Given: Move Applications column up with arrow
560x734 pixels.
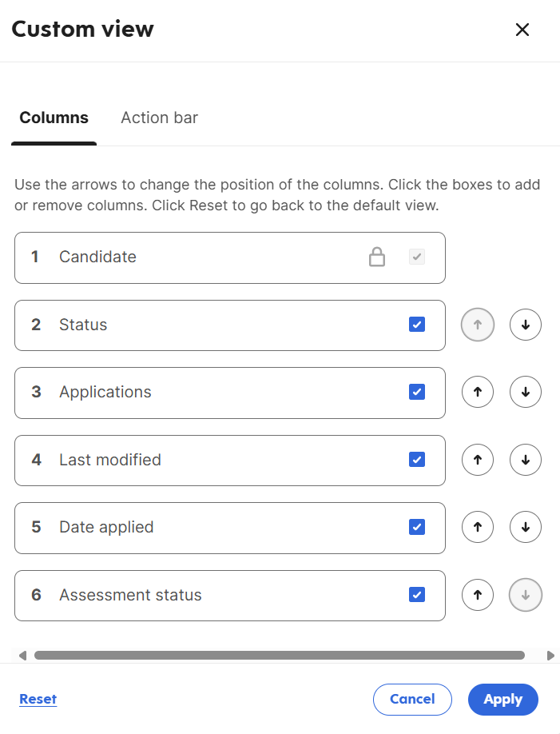Looking at the screenshot, I should click(x=478, y=393).
